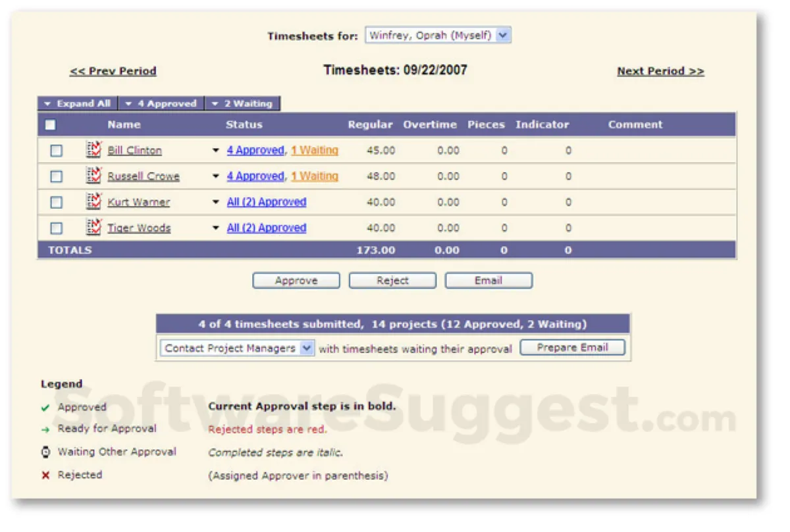Click the Rejected steps are red text

(x=267, y=429)
